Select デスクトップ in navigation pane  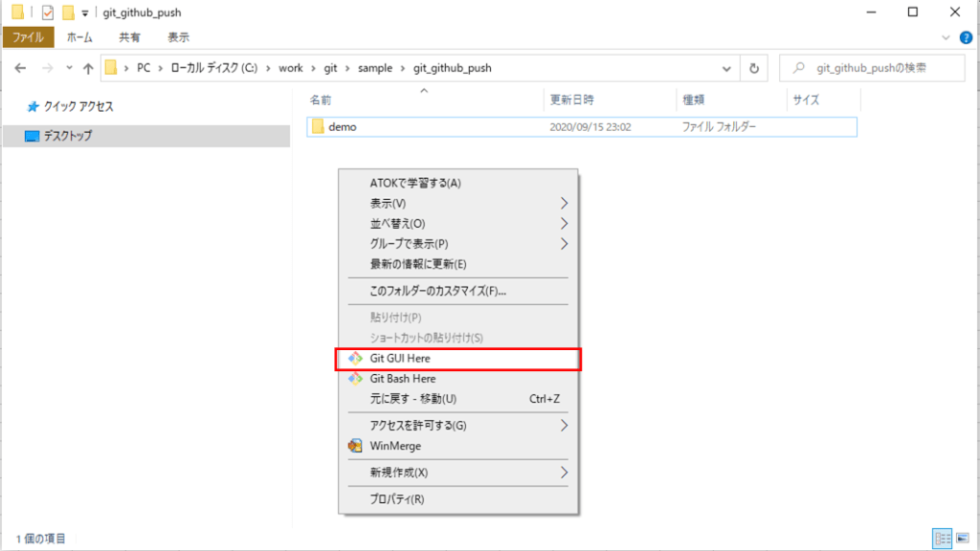(x=67, y=137)
